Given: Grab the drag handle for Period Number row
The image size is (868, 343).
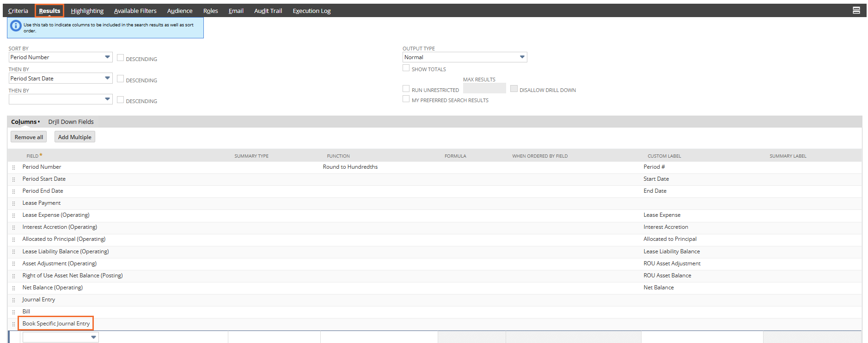Looking at the screenshot, I should (x=13, y=167).
